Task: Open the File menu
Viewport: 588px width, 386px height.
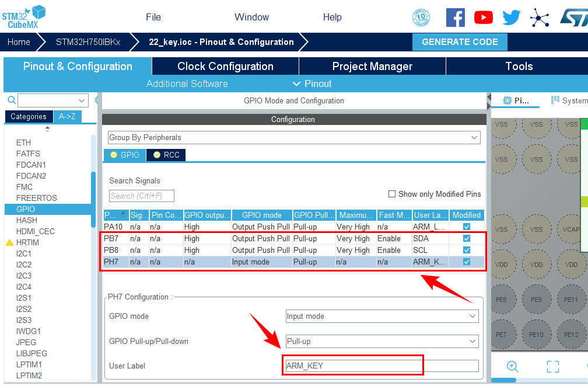Action: (153, 17)
